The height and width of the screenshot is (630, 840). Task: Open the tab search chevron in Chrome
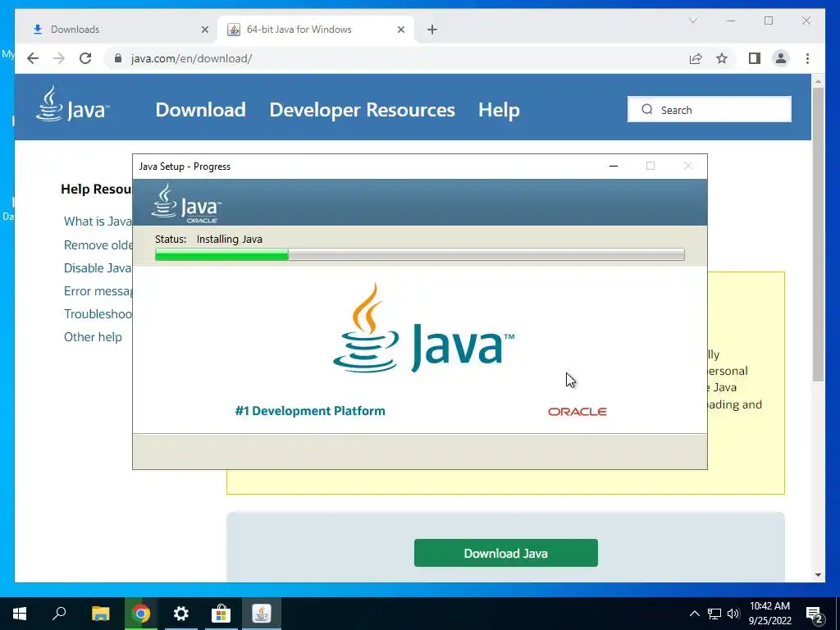click(x=692, y=21)
